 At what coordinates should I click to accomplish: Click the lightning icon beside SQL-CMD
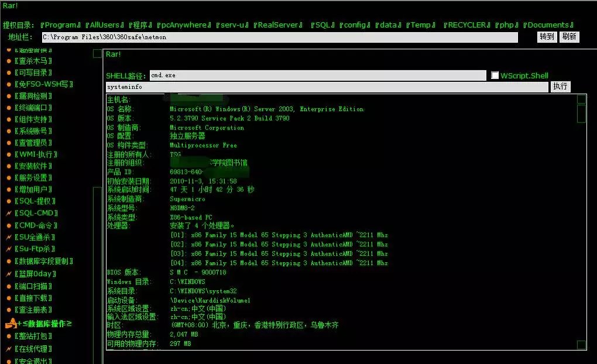point(9,213)
